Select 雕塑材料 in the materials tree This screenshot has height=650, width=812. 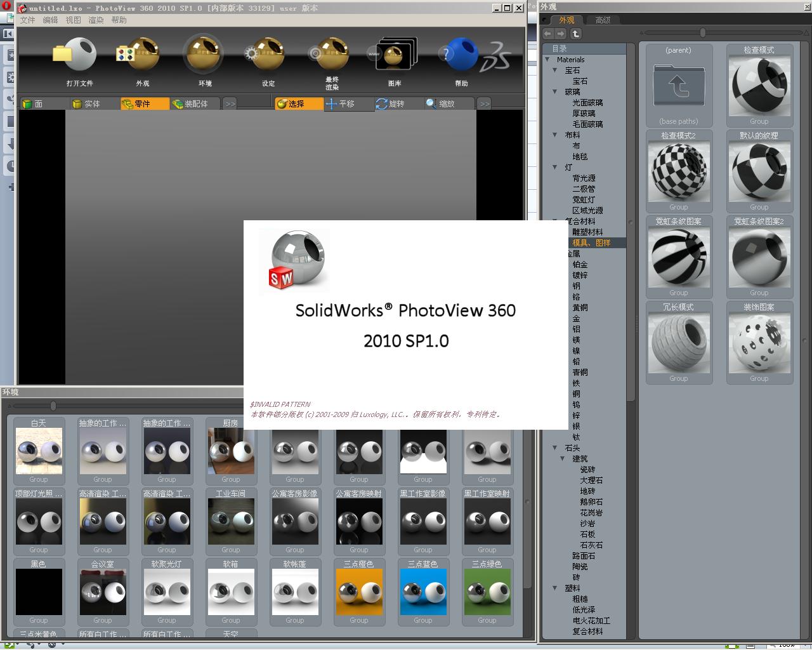587,232
